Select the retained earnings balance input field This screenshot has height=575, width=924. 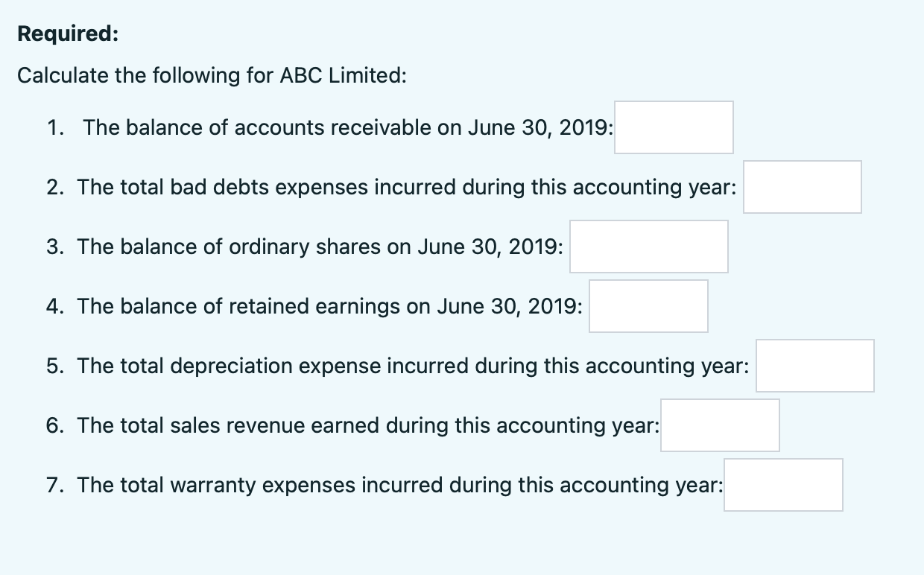[x=648, y=306]
